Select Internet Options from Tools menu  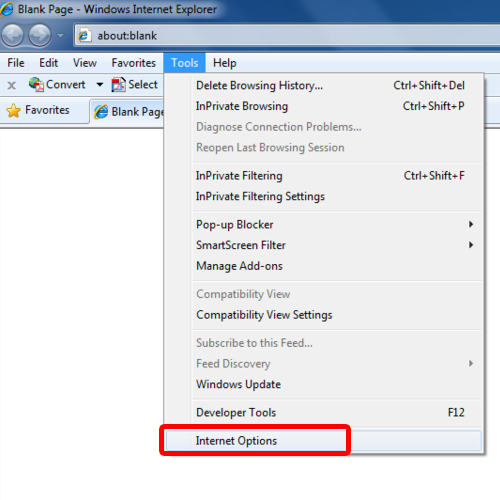[x=323, y=441]
